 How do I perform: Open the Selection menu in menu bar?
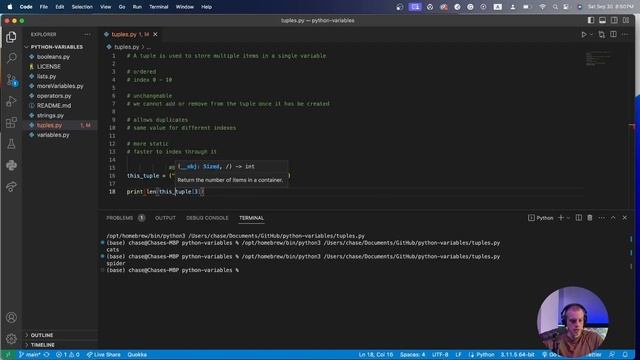(x=82, y=7)
